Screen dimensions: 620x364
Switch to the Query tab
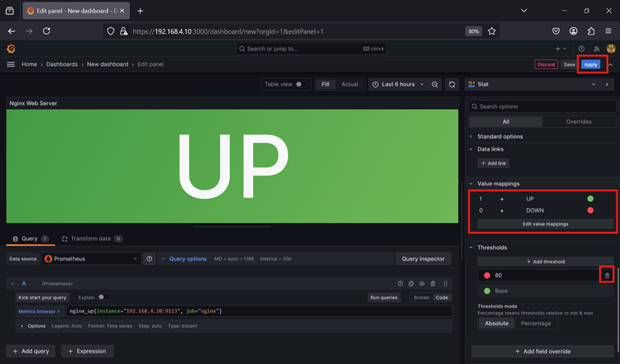[x=30, y=239]
